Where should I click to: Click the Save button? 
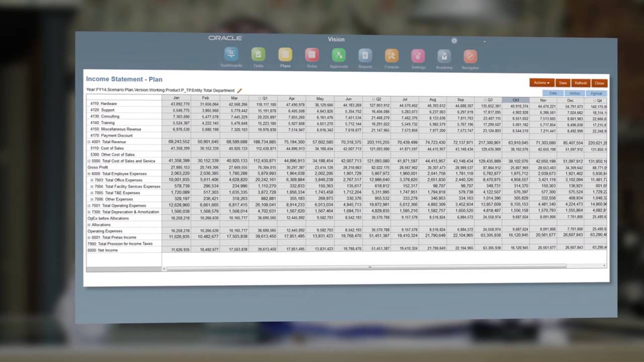[x=563, y=83]
